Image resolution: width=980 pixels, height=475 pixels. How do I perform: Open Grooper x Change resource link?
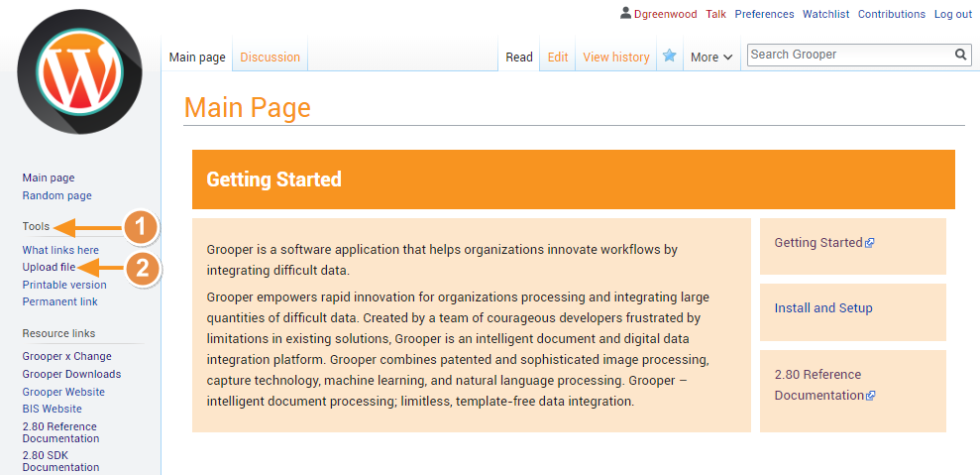point(66,356)
